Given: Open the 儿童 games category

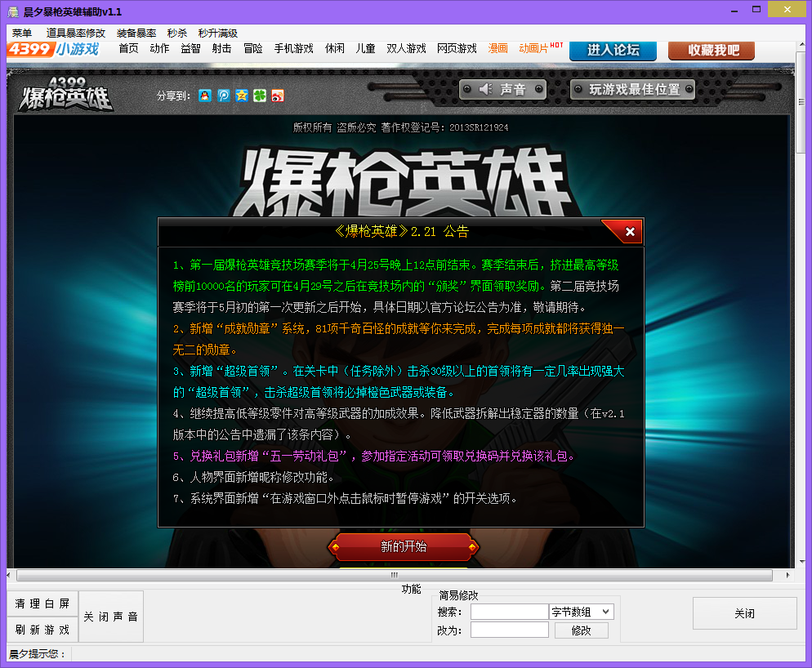Looking at the screenshot, I should 366,49.
